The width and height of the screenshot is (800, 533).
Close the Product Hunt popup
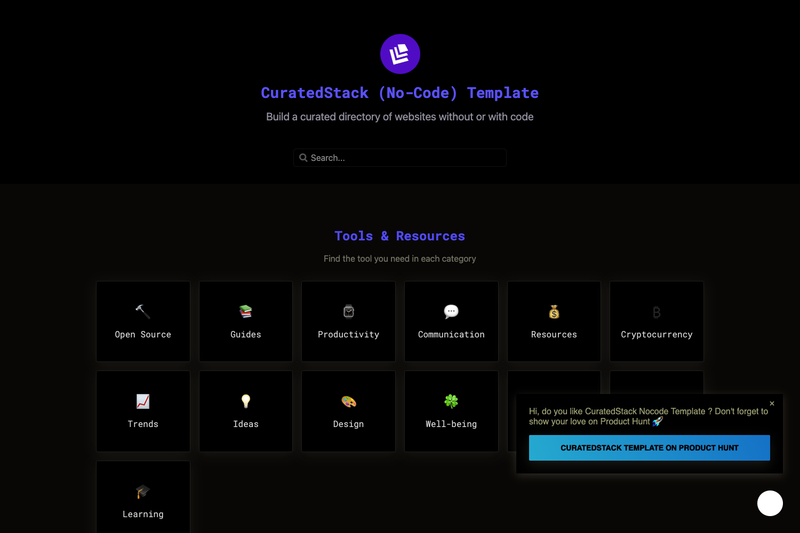coord(772,403)
